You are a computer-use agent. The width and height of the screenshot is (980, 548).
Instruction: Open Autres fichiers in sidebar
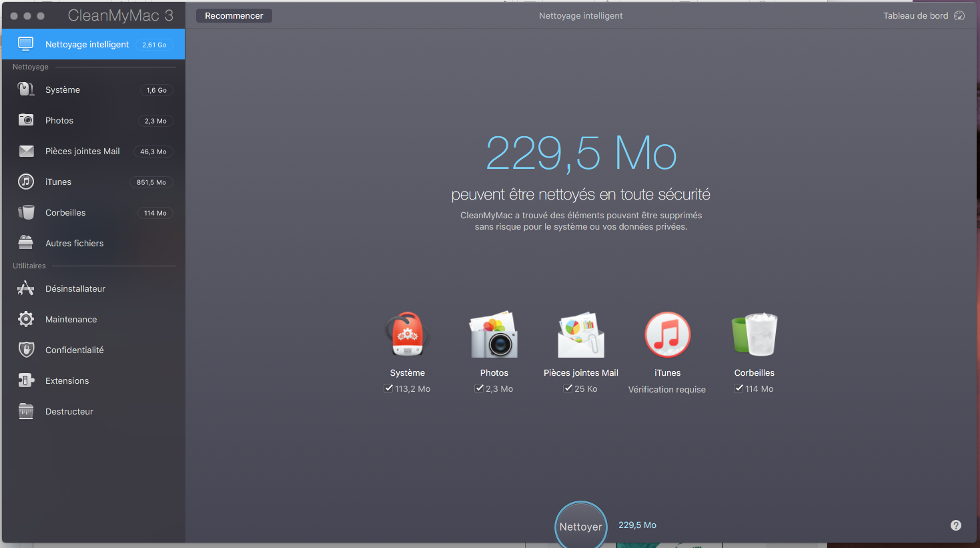pos(93,243)
